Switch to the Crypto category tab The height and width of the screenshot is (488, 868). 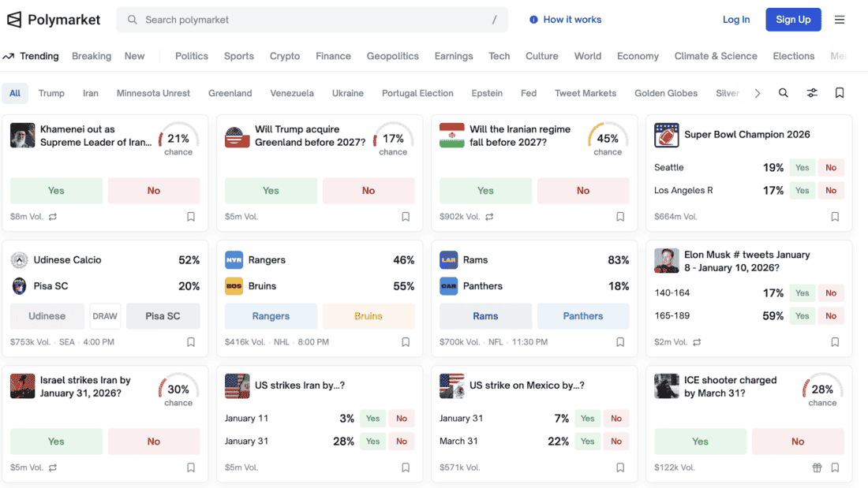pos(285,56)
